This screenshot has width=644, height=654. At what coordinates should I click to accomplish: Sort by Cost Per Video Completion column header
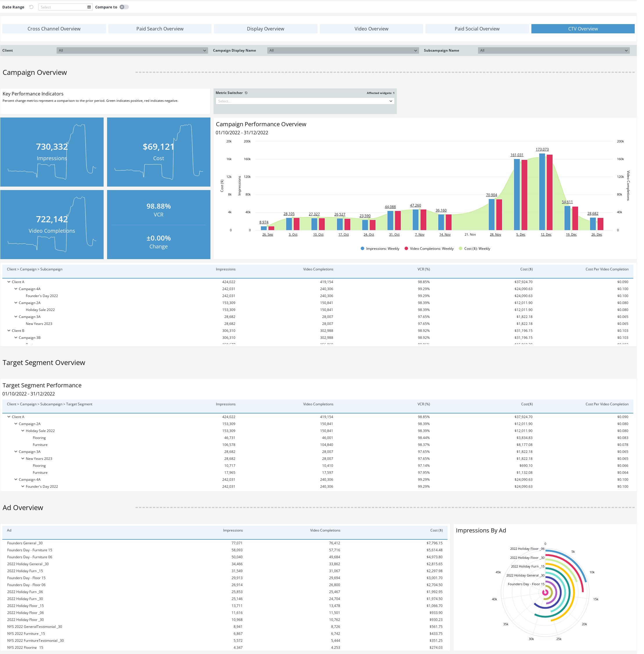(x=607, y=270)
